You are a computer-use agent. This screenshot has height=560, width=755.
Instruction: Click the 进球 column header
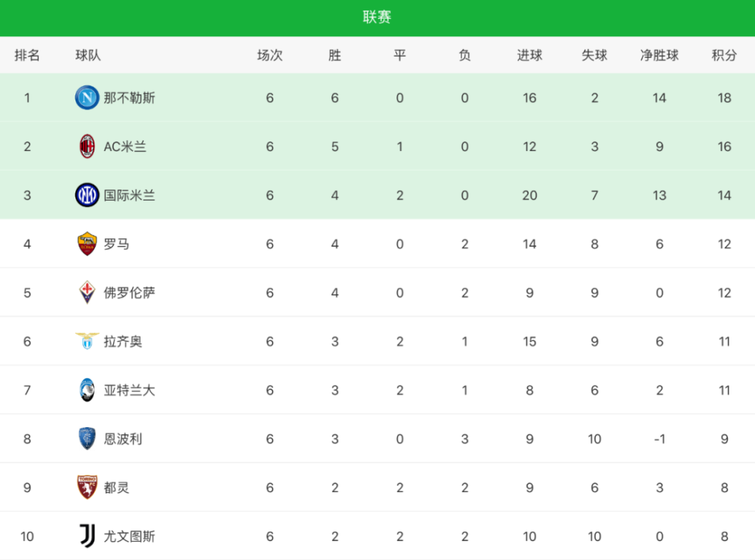(x=530, y=55)
